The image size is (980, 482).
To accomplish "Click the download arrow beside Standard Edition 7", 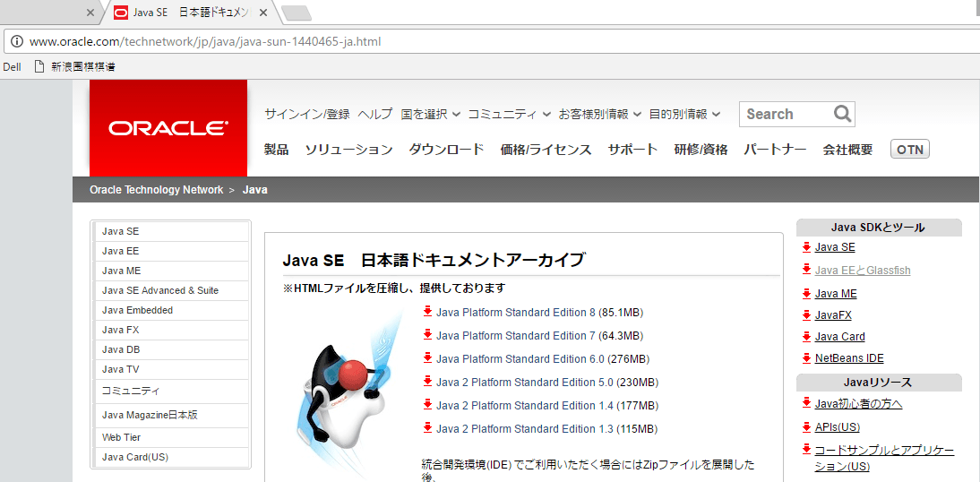I will coord(427,334).
